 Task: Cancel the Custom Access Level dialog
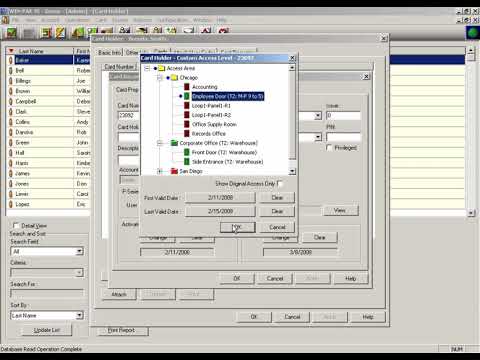(277, 227)
